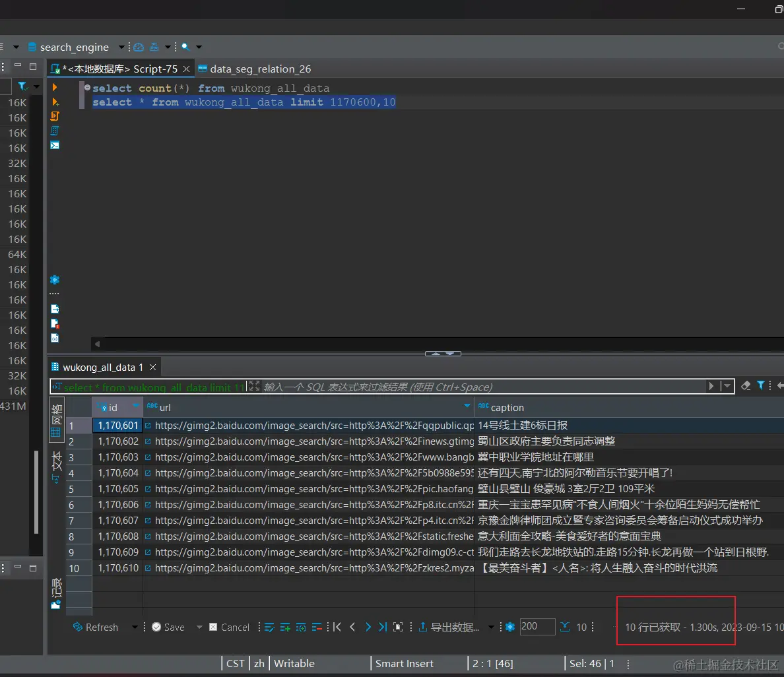Click the output page icon above the load-script icon
Screen dimensions: 784x677
tap(55, 309)
